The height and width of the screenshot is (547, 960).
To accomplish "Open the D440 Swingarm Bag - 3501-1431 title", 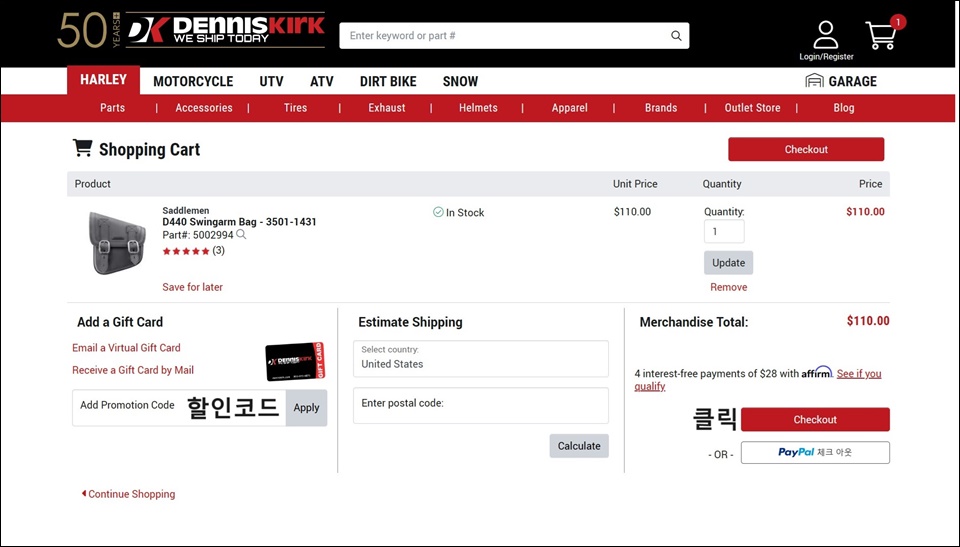I will coord(239,222).
